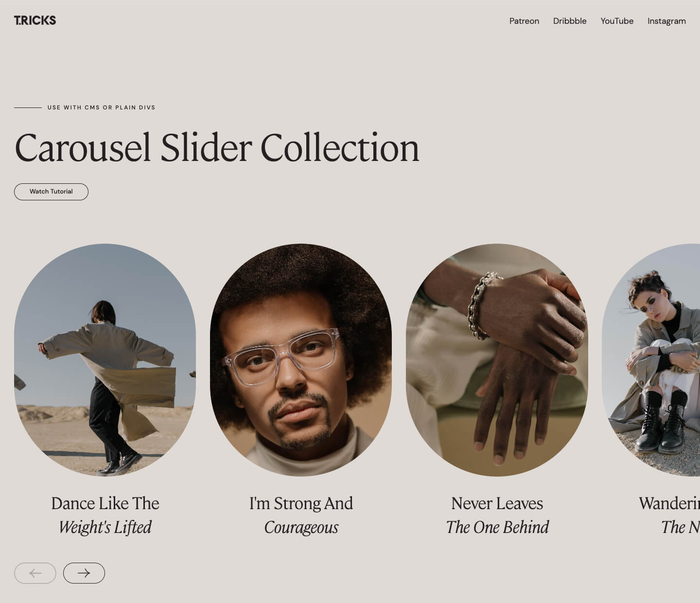The image size is (700, 603).
Task: Click the Courageous italic subtitle
Action: pos(301,527)
